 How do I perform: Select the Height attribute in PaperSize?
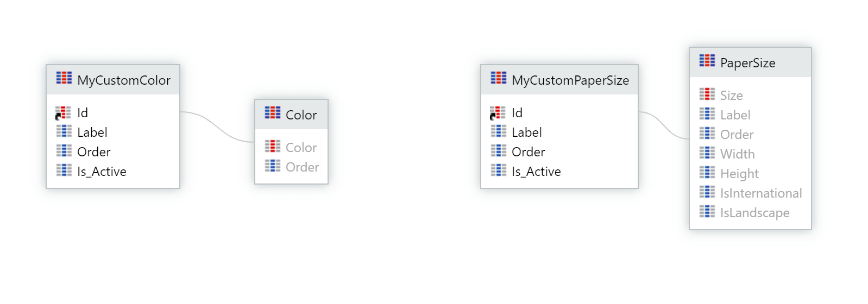click(750, 174)
